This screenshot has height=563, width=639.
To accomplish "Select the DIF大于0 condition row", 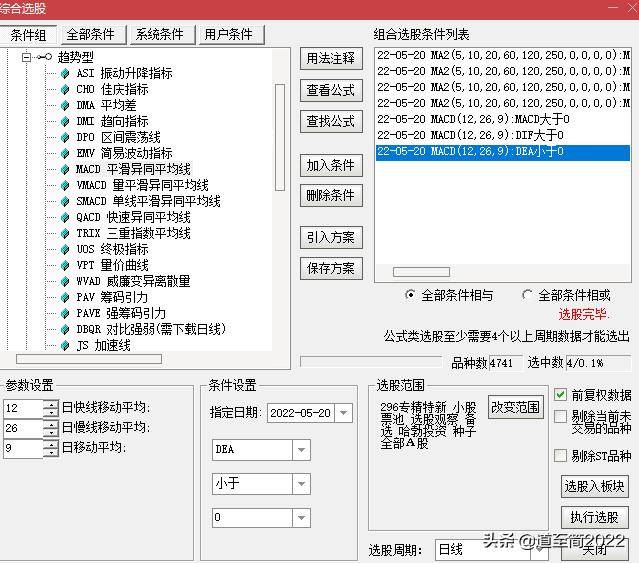I will [503, 135].
